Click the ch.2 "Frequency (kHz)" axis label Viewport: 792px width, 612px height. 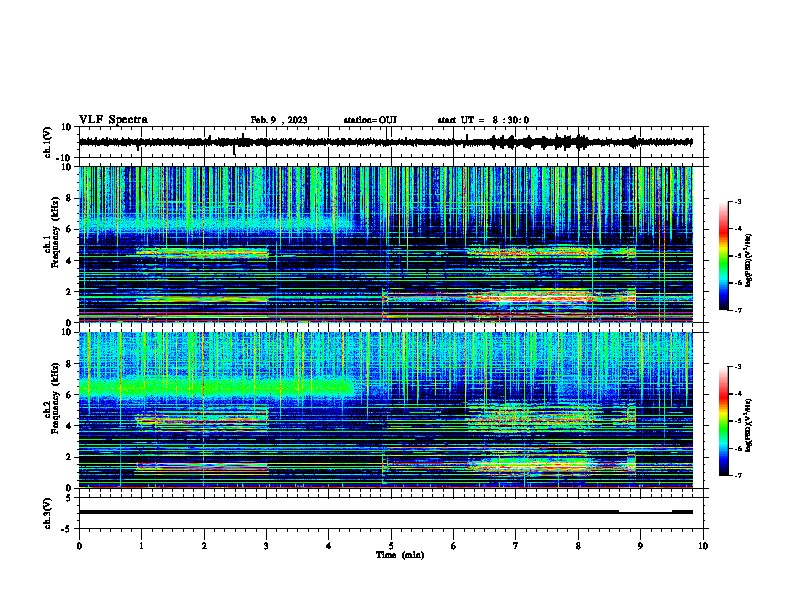pyautogui.click(x=55, y=398)
